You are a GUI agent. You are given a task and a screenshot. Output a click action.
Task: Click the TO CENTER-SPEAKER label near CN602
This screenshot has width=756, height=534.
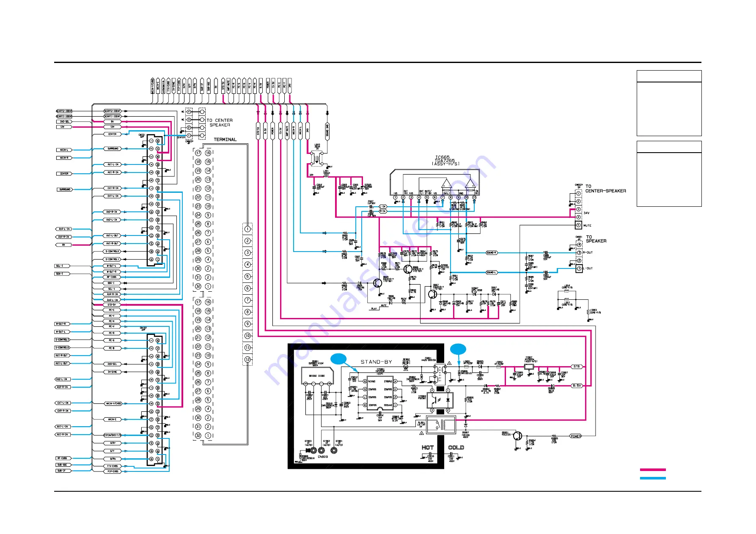(x=606, y=189)
